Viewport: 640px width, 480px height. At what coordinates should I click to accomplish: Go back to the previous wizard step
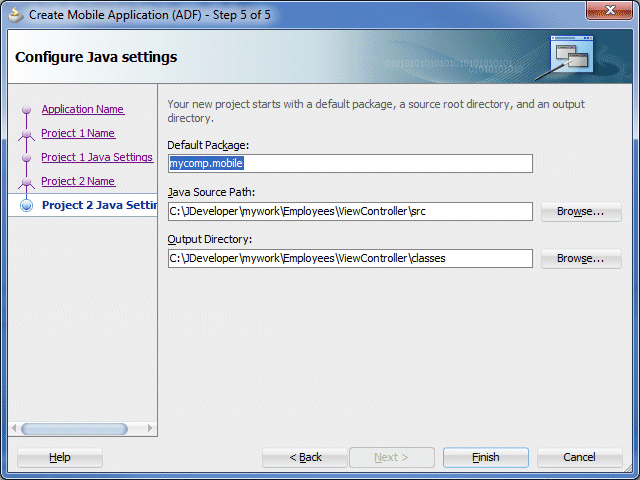(x=305, y=457)
